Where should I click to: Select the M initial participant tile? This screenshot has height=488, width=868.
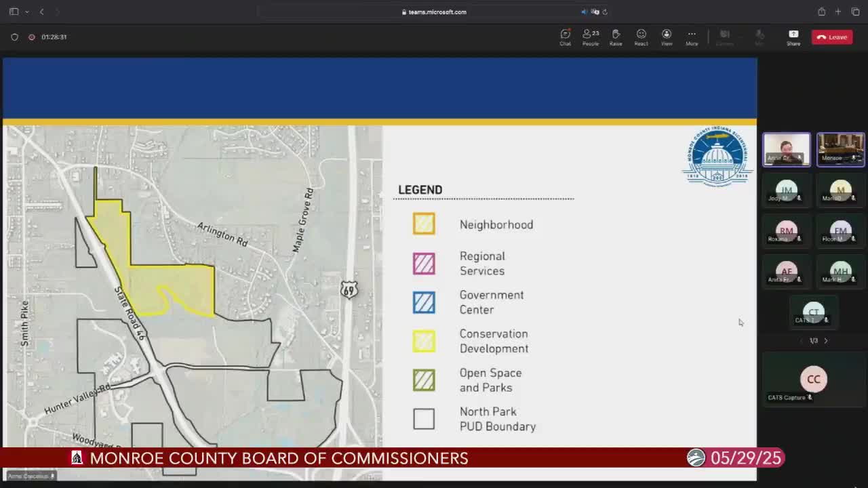[841, 192]
